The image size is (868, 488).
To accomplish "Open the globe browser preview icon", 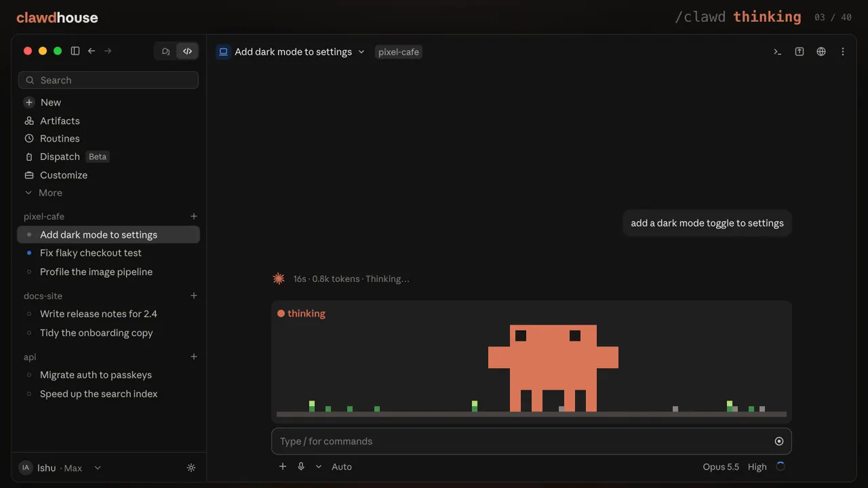I will click(x=821, y=52).
